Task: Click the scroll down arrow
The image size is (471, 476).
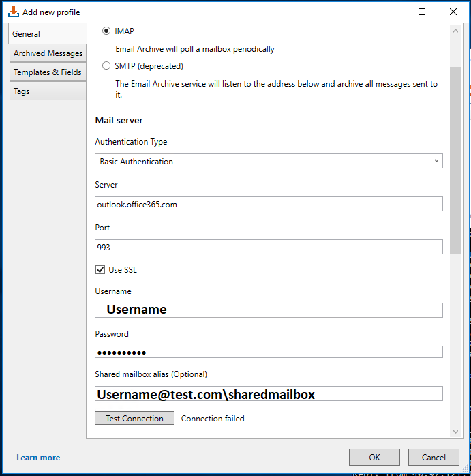Action: point(455,432)
